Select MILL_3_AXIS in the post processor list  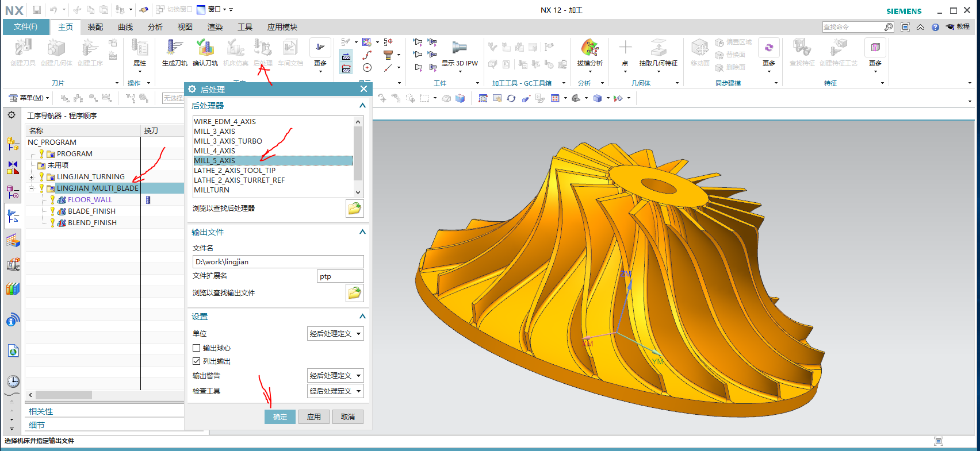tap(273, 132)
